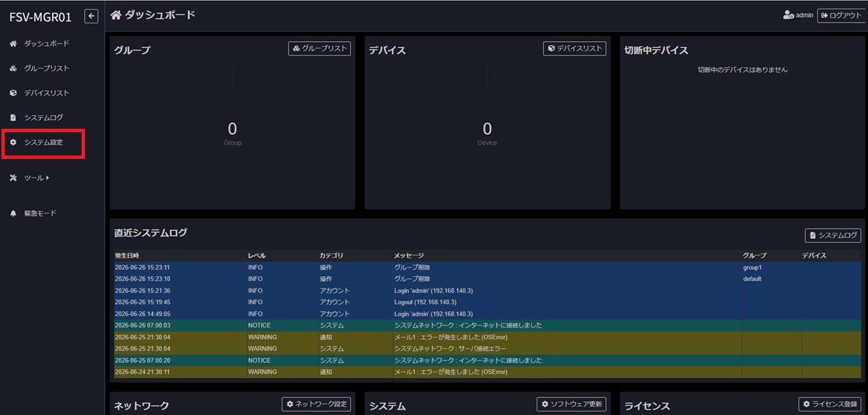Select the Logout (192.168.140.3) log entry
Viewport: 868px width, 415px height.
487,302
